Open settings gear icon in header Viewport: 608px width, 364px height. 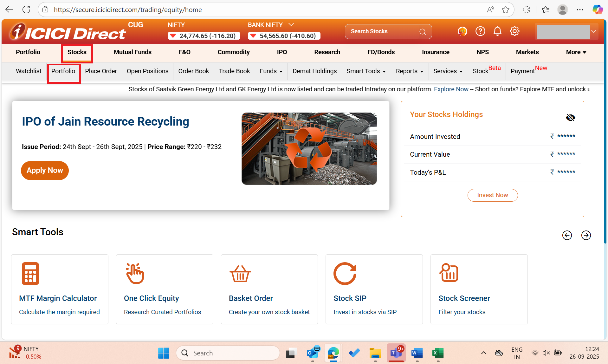pyautogui.click(x=514, y=31)
